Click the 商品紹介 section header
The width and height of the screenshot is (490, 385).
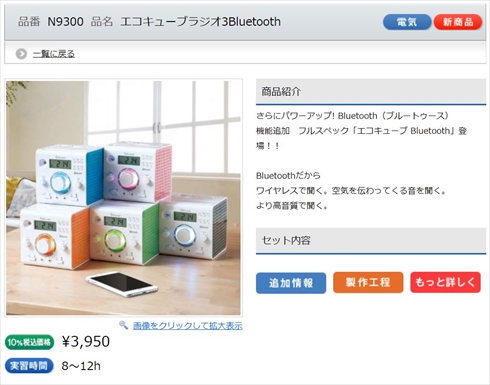point(371,92)
